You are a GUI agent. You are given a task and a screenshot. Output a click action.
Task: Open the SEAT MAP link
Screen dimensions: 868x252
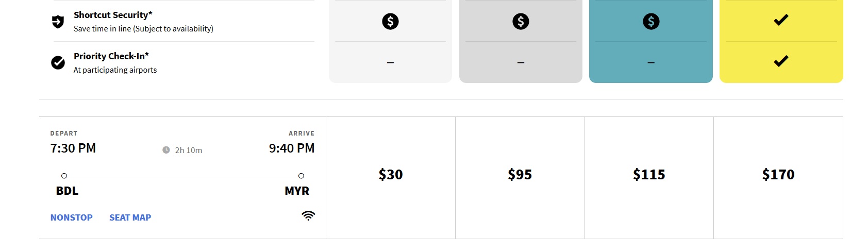point(130,217)
